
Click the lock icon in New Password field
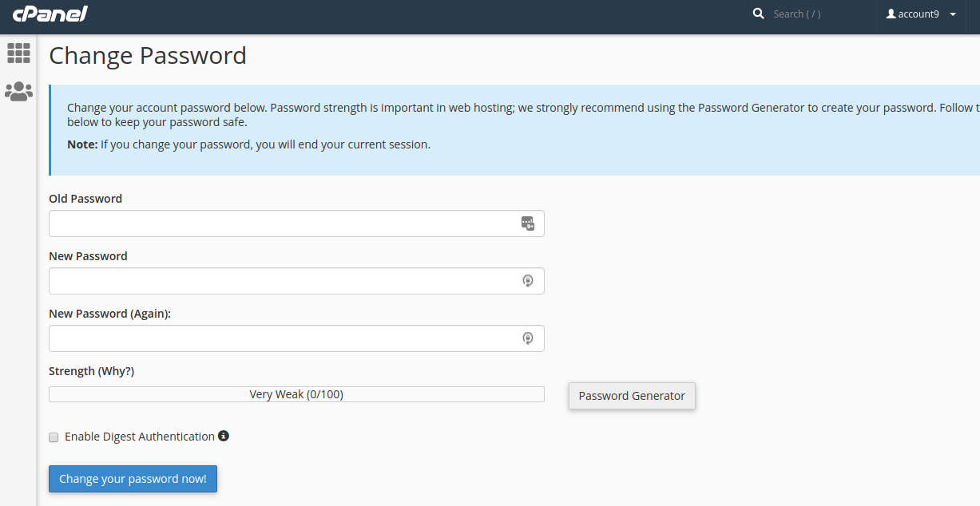click(x=527, y=281)
